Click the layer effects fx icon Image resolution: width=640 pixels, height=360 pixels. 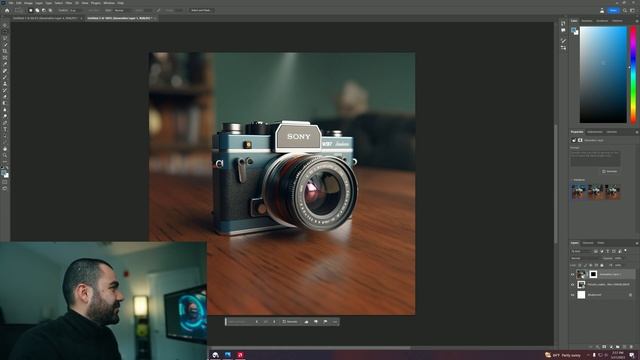point(598,347)
